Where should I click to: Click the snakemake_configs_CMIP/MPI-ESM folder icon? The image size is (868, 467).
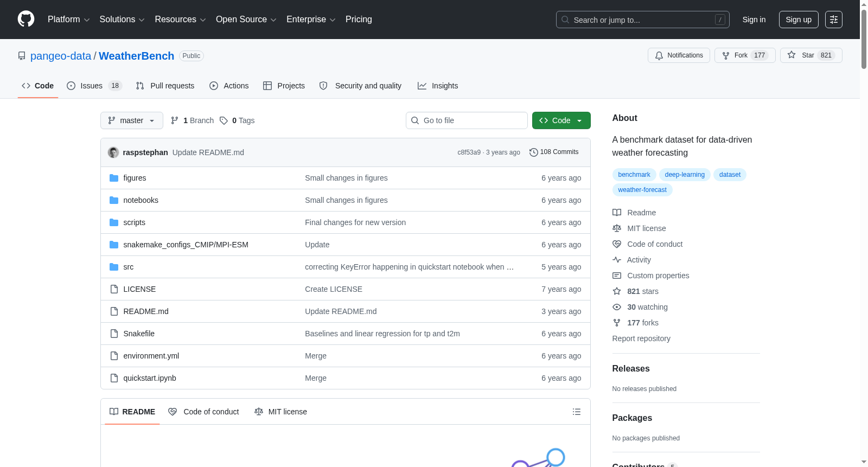(114, 245)
